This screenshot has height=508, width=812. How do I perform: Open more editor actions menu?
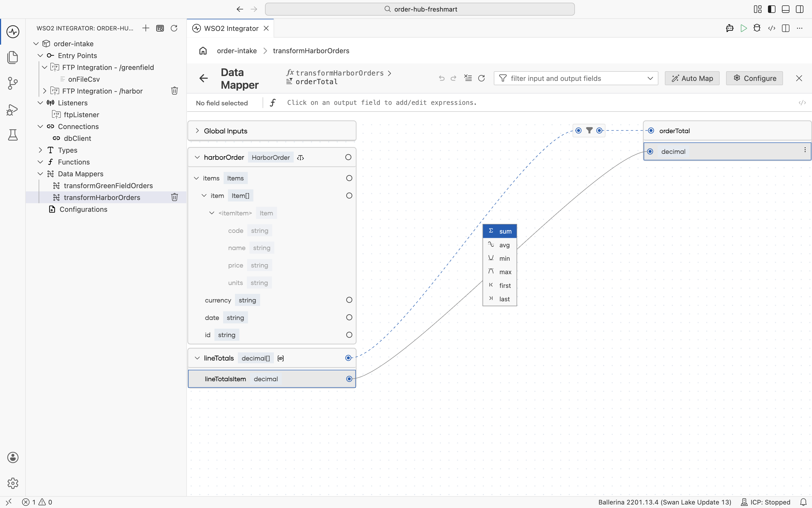[x=800, y=28]
